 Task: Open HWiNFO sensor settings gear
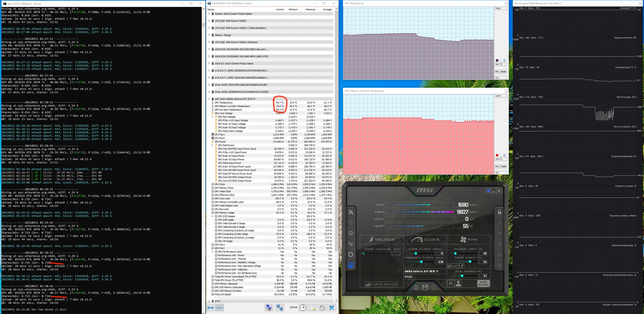[x=322, y=308]
